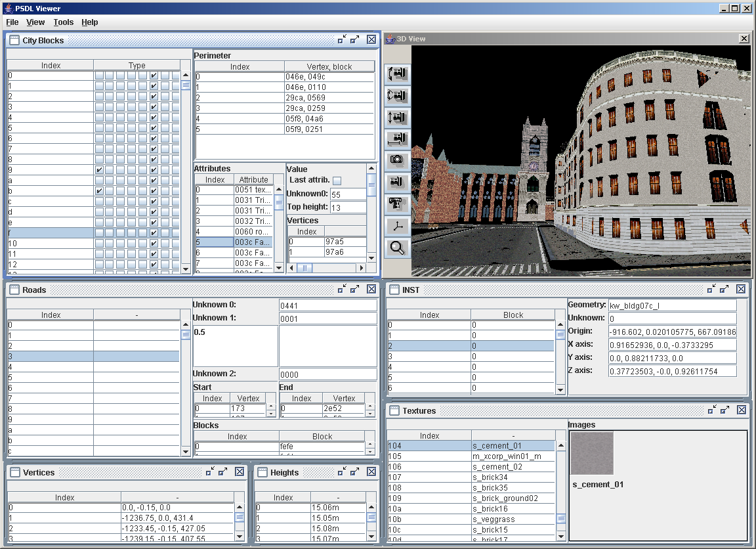Open the View menu
The height and width of the screenshot is (549, 756).
coord(35,22)
